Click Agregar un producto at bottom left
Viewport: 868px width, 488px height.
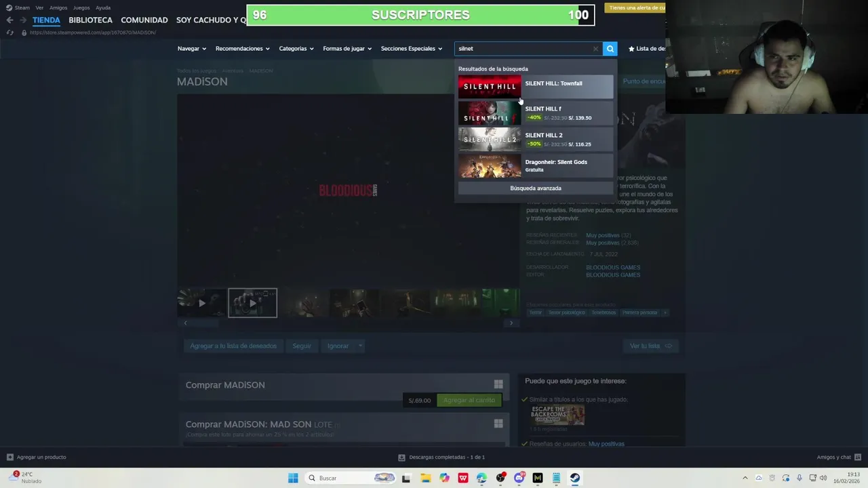pos(35,457)
